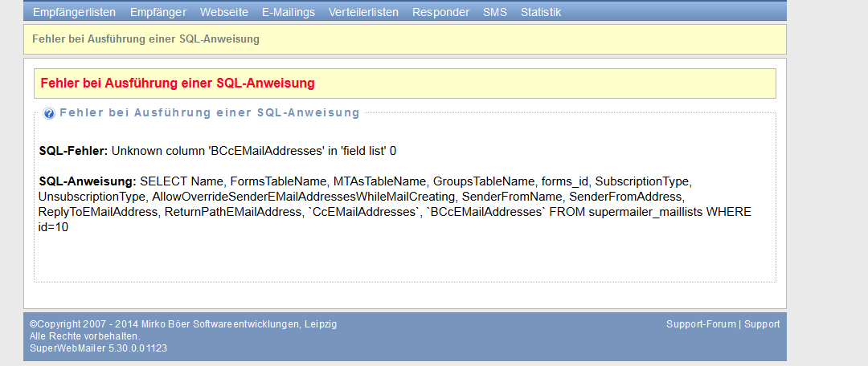
Task: Open the Responder menu
Action: coord(440,12)
